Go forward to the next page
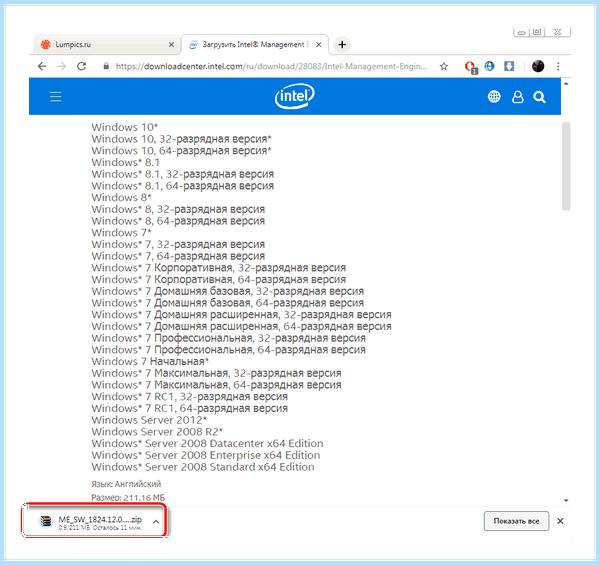The height and width of the screenshot is (565, 600). (x=62, y=66)
